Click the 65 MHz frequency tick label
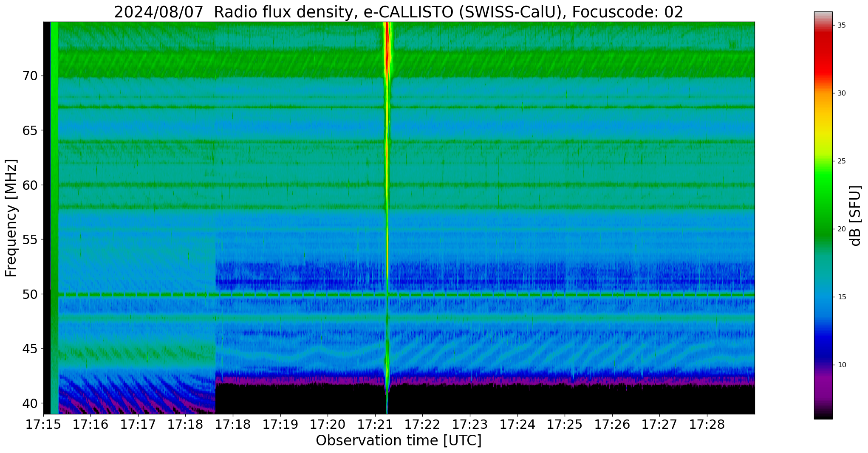The image size is (868, 453). coord(30,130)
